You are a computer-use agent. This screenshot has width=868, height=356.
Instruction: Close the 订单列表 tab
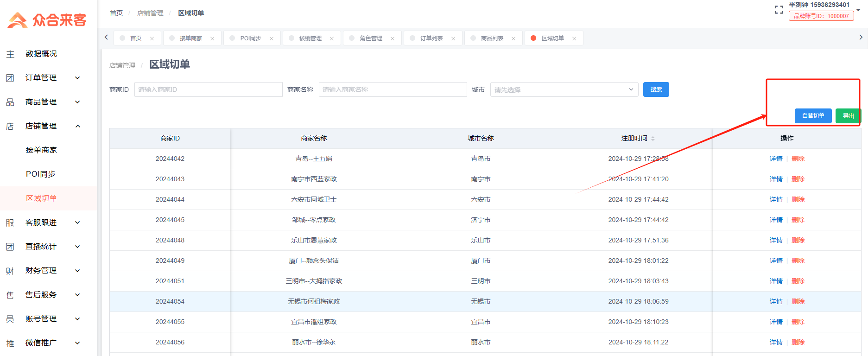click(453, 38)
